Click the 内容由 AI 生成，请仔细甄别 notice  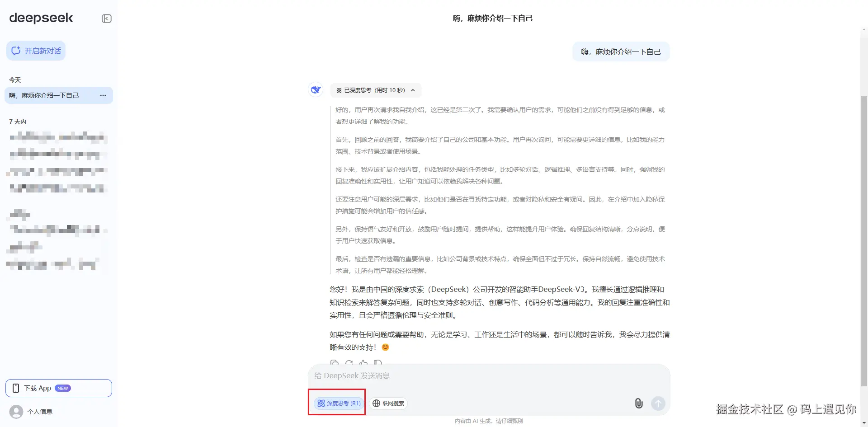click(489, 421)
